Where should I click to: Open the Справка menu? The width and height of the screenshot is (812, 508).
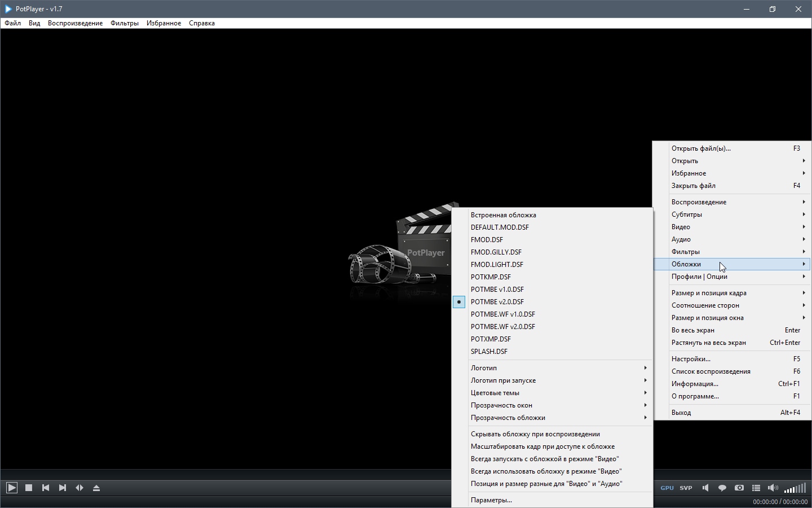202,23
